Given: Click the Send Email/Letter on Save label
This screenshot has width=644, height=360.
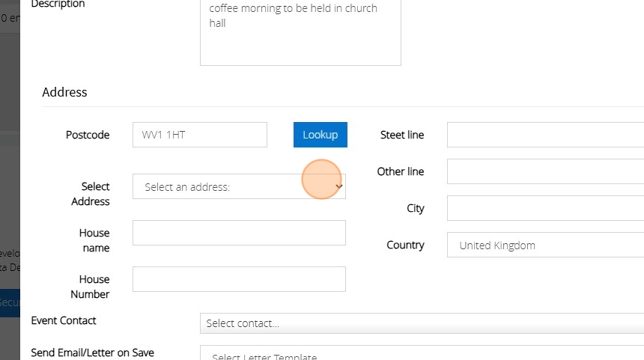Looking at the screenshot, I should 93,352.
